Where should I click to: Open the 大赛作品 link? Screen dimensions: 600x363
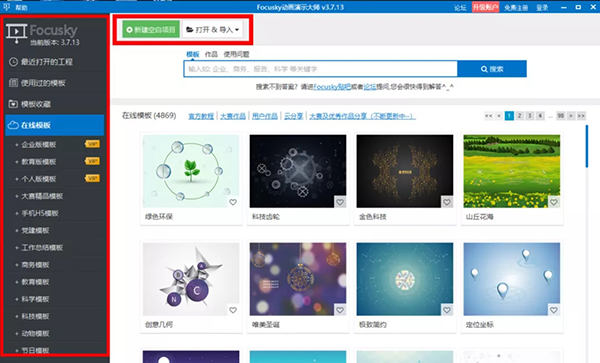coord(233,116)
